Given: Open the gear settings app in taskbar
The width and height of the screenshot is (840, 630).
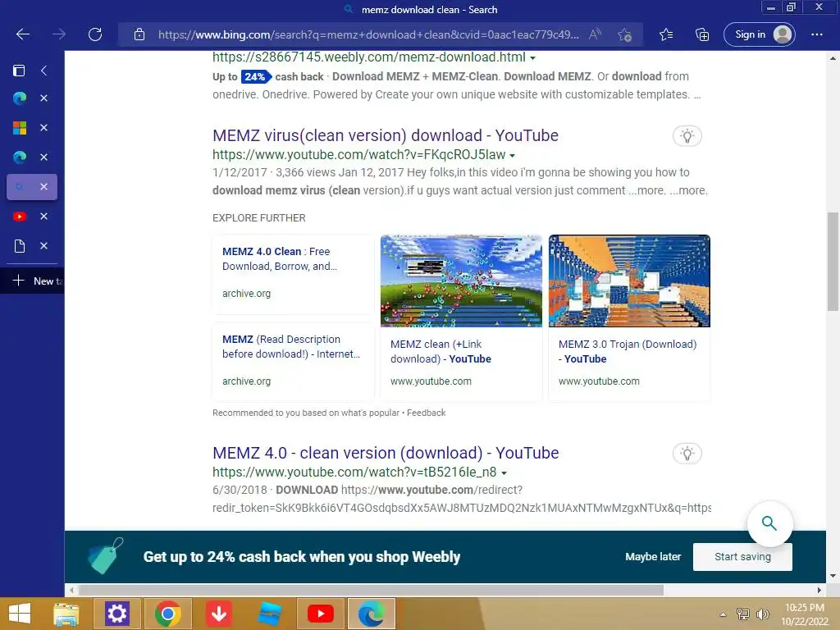Looking at the screenshot, I should 116,614.
